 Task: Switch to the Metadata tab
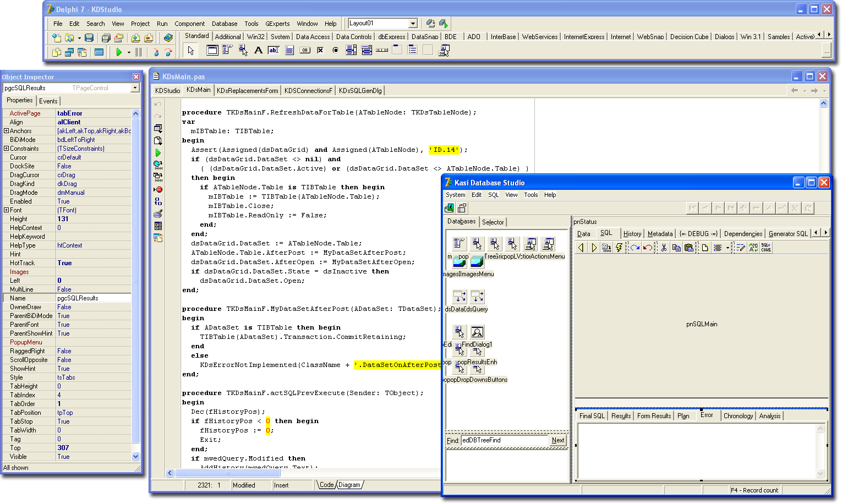660,234
